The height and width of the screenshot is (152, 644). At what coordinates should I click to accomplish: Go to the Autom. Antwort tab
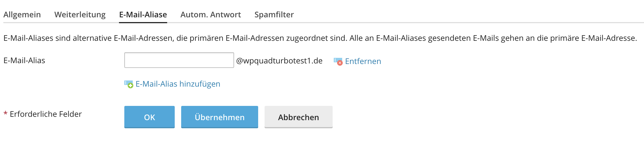(x=211, y=15)
